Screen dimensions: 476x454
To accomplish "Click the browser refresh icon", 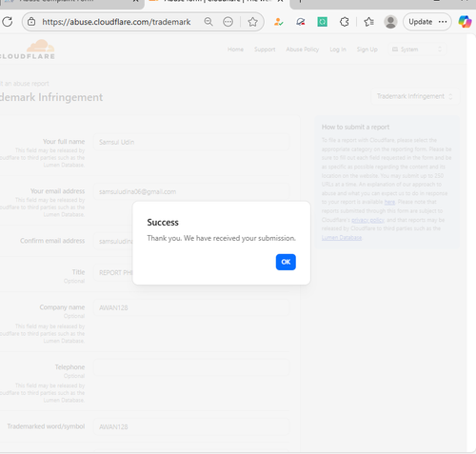I will (x=7, y=22).
